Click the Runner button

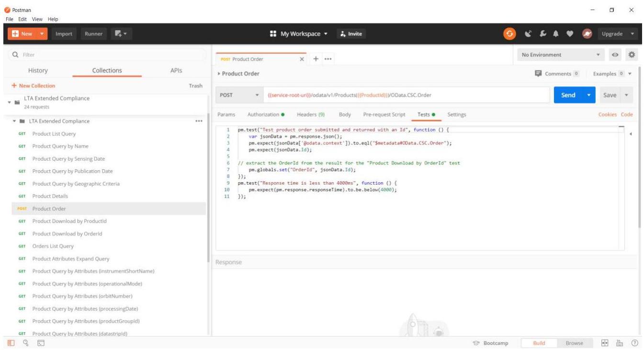point(94,33)
